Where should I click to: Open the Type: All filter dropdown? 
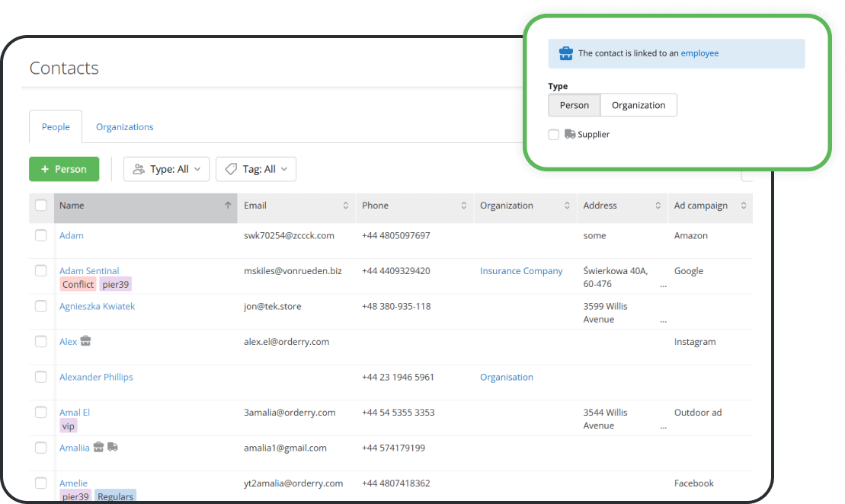[x=167, y=168]
